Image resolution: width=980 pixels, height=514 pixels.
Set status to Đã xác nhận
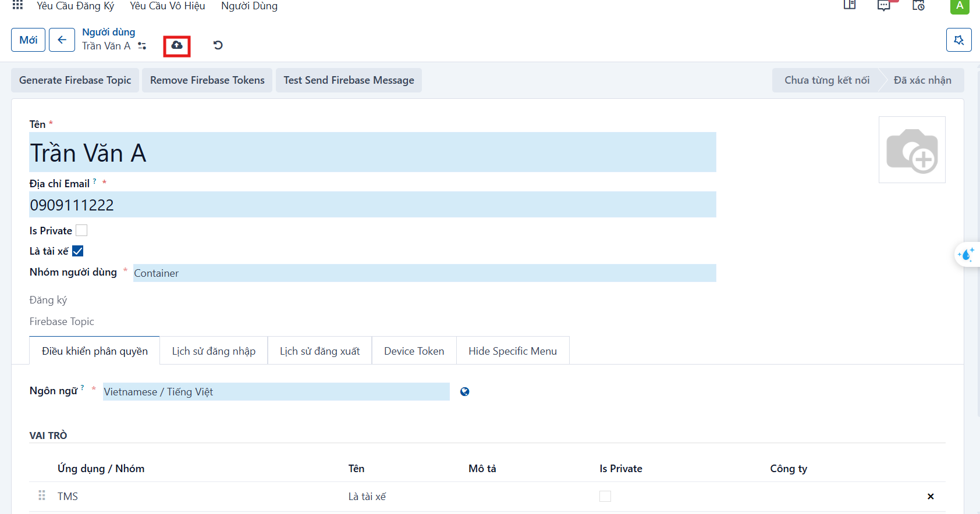click(x=922, y=80)
